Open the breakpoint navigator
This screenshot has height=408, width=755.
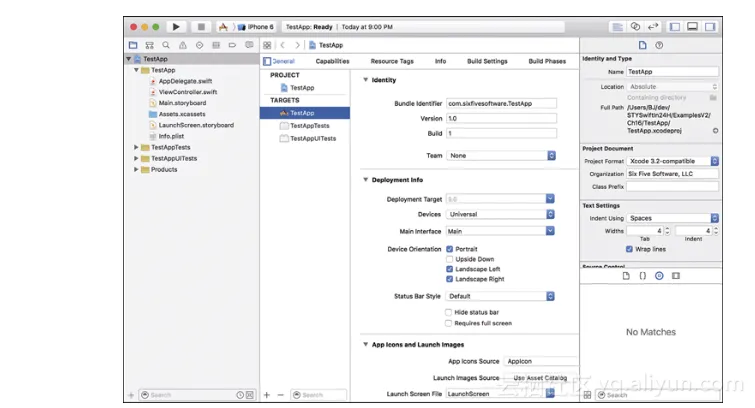point(233,45)
